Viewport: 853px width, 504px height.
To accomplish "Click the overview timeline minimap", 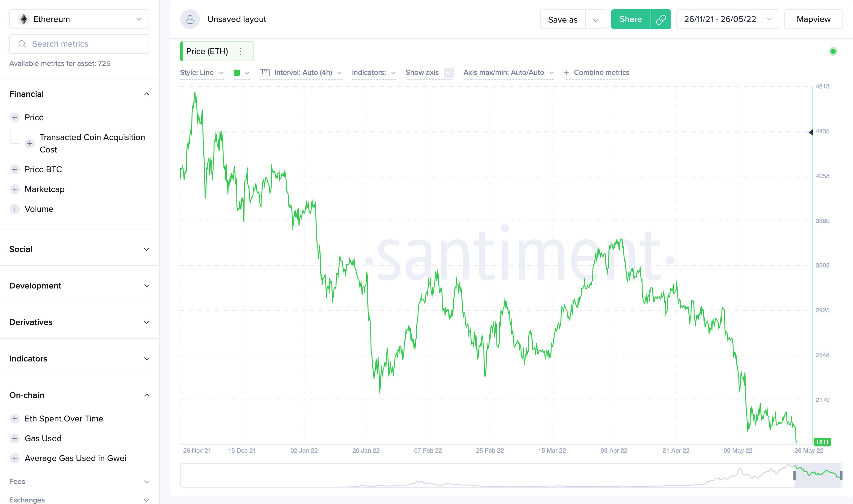I will click(511, 476).
